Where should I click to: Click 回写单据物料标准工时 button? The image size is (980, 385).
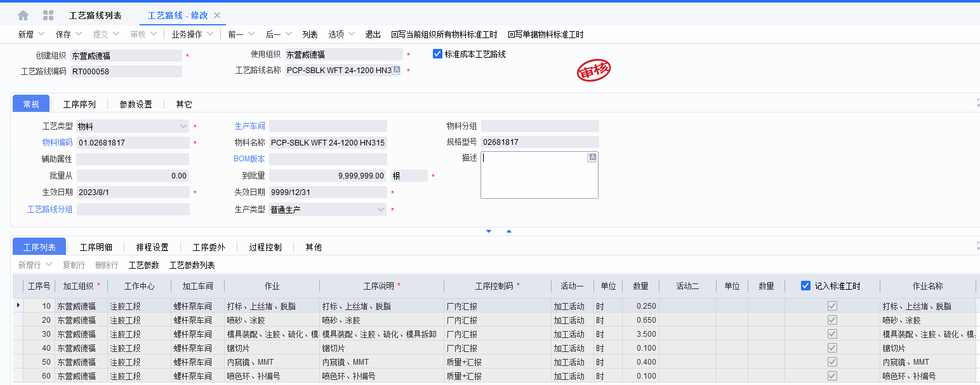coord(545,34)
